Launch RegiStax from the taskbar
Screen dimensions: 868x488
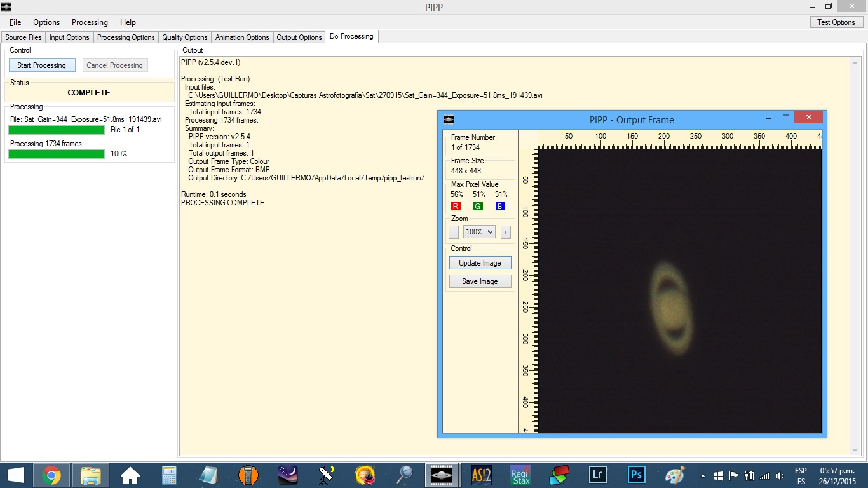(x=520, y=475)
